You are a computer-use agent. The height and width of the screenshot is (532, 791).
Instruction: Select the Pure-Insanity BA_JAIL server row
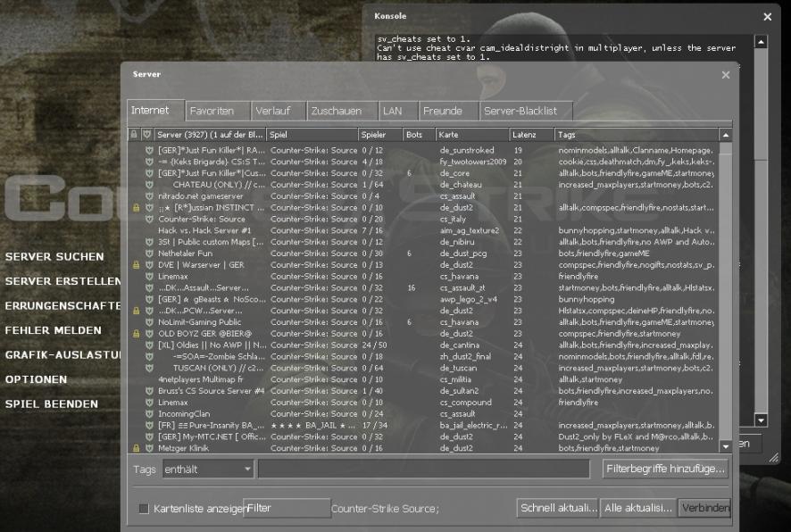tap(423, 425)
